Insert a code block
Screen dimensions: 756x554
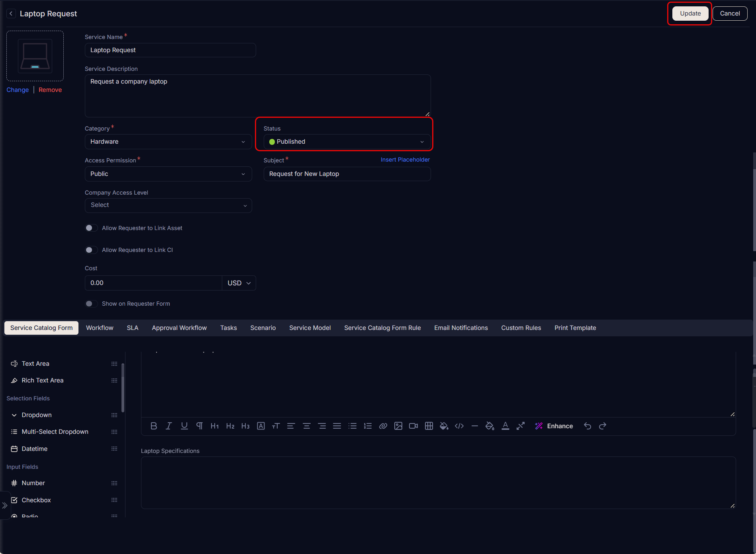[x=459, y=426]
